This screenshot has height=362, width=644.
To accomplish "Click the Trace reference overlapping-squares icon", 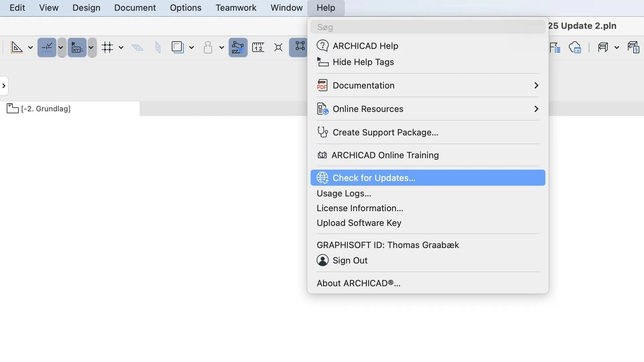I will click(177, 47).
